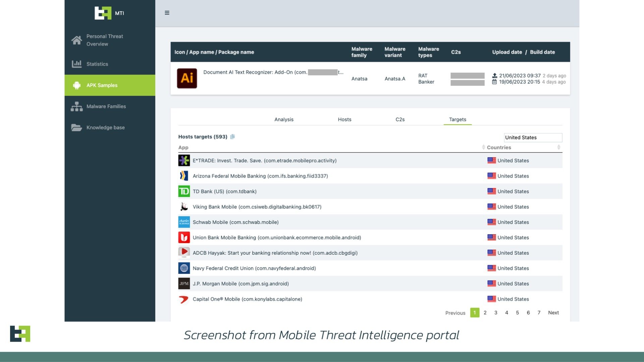
Task: Click Schwab Mobile row text
Action: [x=235, y=222]
